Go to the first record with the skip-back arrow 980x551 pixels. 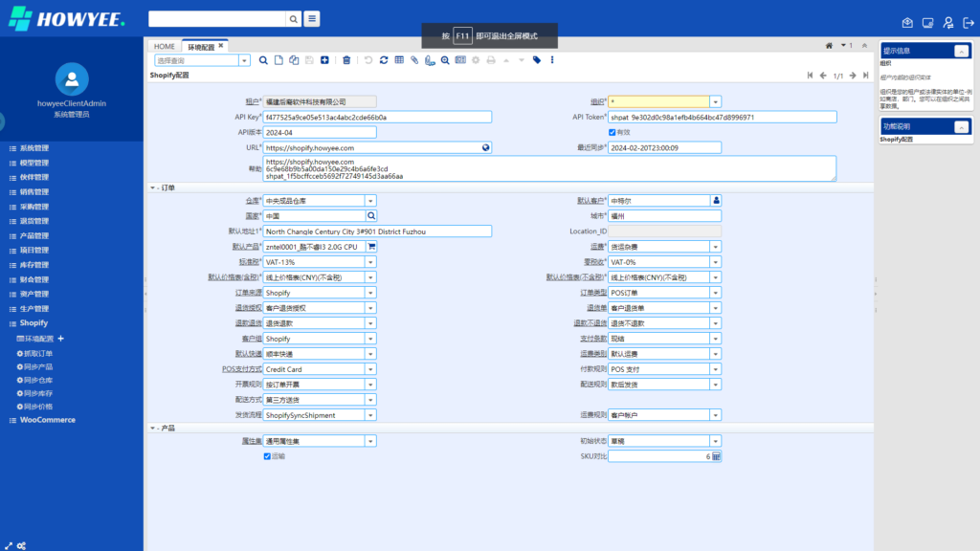tap(810, 76)
